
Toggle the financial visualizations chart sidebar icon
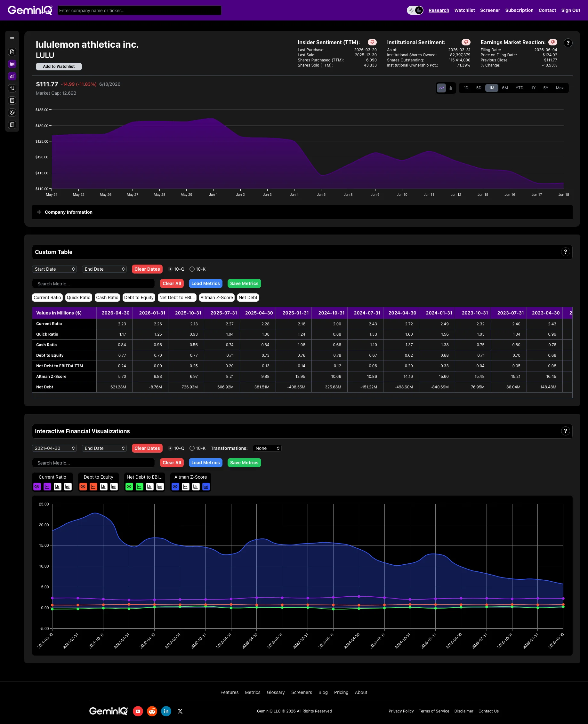(x=12, y=76)
